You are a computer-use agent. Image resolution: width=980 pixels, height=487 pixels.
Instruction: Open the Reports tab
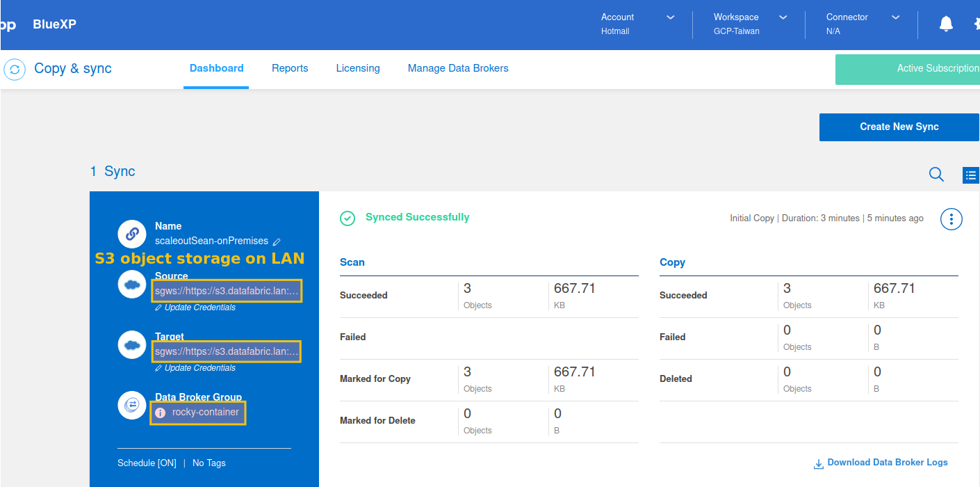tap(290, 68)
